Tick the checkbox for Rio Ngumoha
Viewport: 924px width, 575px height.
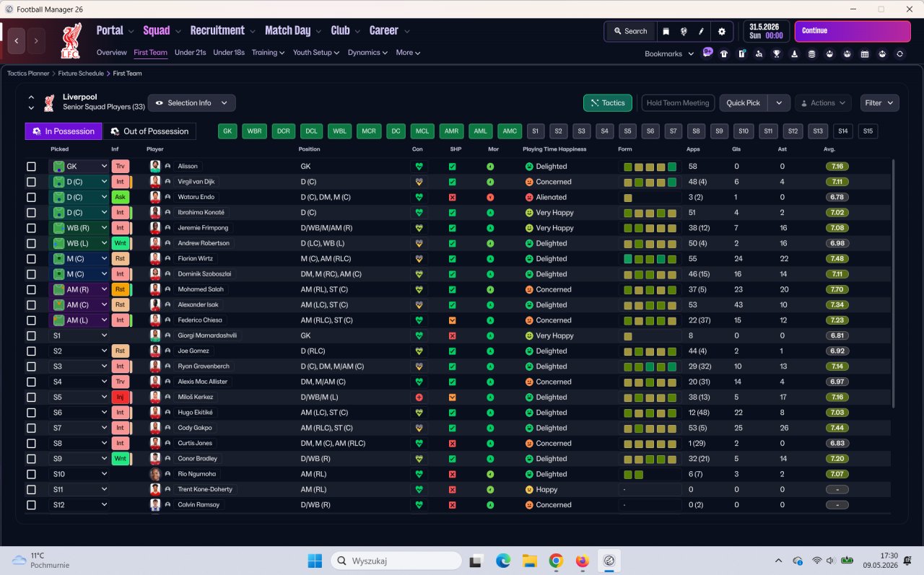pyautogui.click(x=31, y=474)
